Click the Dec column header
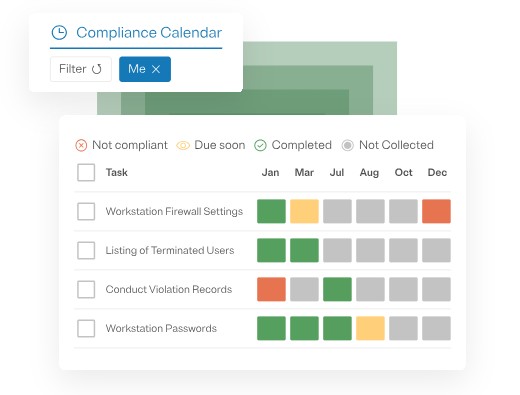Image resolution: width=520 pixels, height=395 pixels. pos(437,172)
